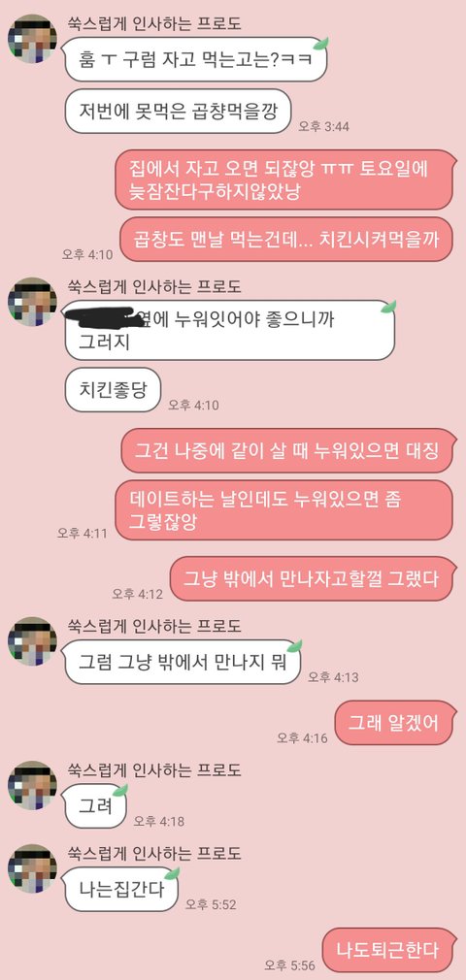Tap the avatar beside '그럼 그냥 밖에서 만나지 뭐'

32,641
